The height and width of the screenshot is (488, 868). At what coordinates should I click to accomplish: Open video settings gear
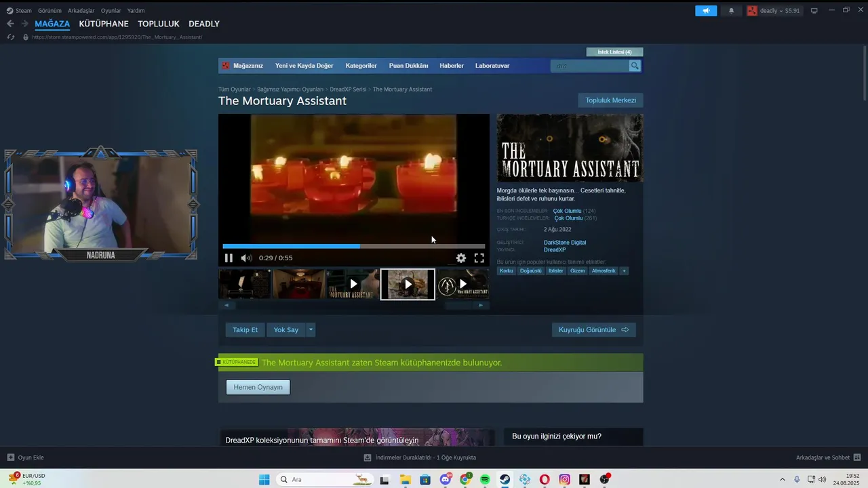pyautogui.click(x=461, y=258)
